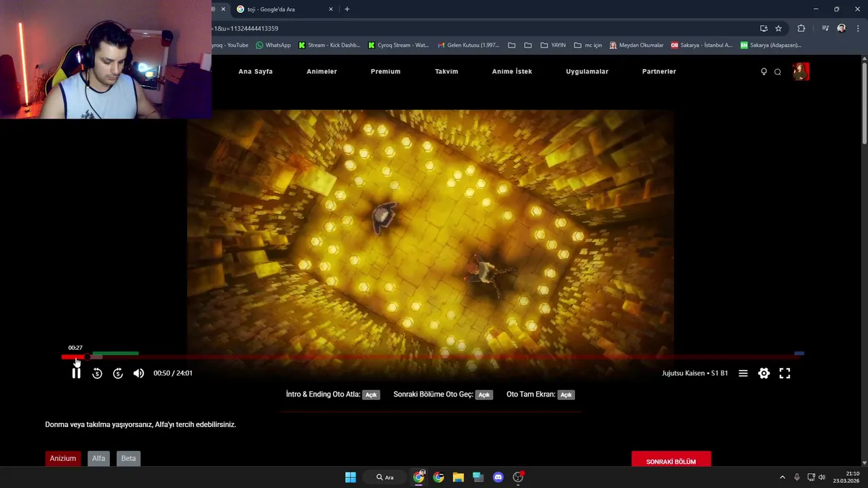
Task: Click the install app icon in address bar
Action: [x=764, y=28]
